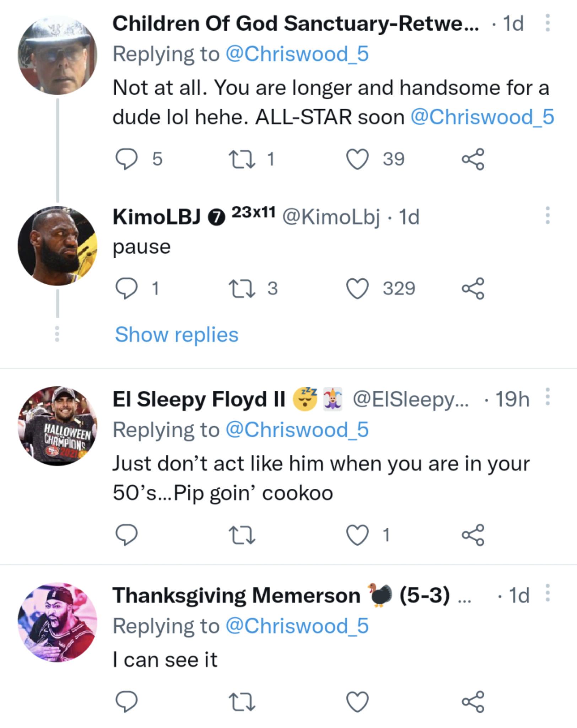Reply to El Sleepy Floyd II's tweet

(126, 535)
